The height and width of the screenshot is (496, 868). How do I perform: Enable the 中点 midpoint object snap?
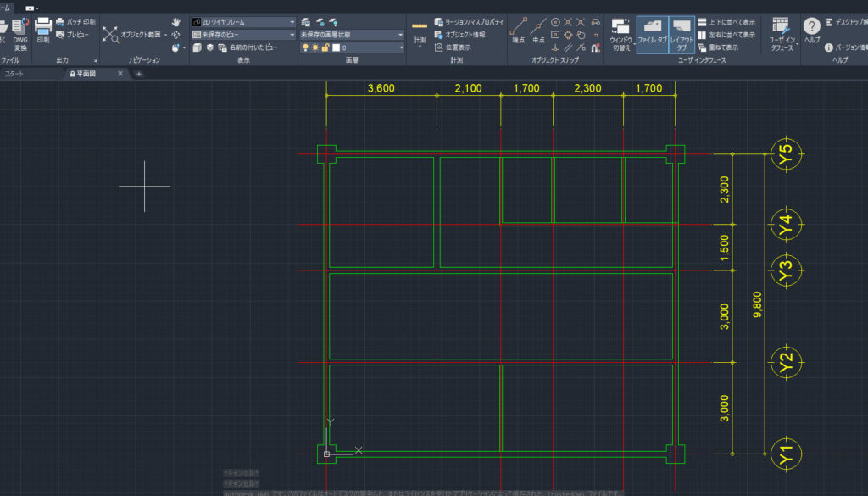538,30
